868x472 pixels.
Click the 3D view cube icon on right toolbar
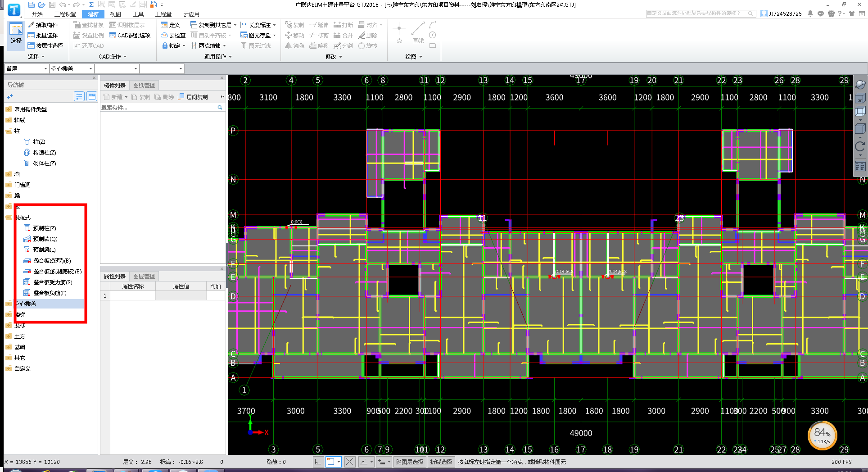860,98
